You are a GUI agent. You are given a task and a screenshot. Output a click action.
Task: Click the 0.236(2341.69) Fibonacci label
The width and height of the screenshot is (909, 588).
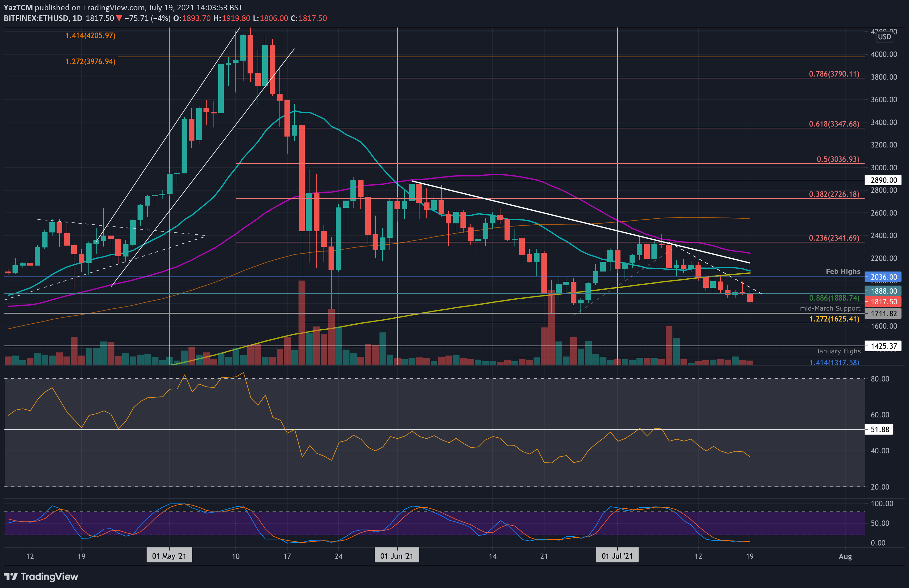[x=834, y=238]
